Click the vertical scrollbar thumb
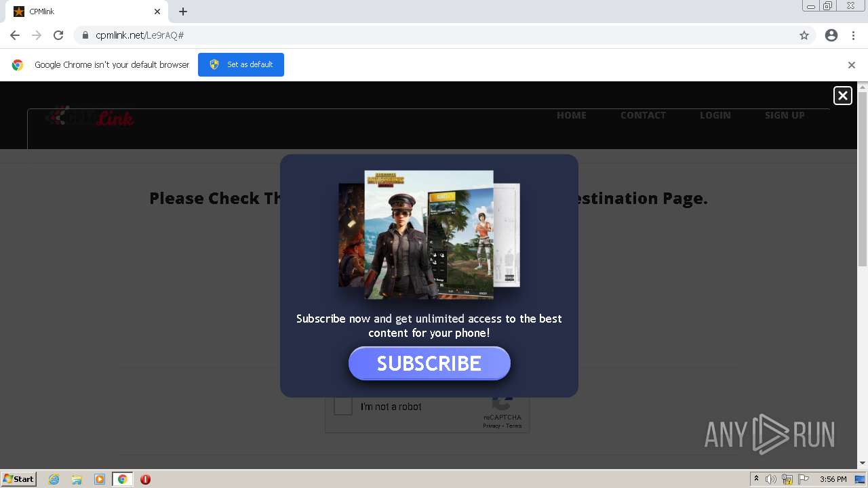868x488 pixels. [x=863, y=179]
